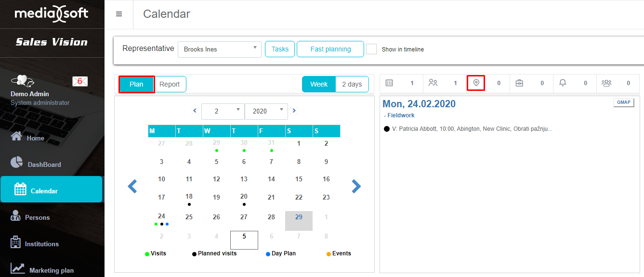Click the Fast planning button
The image size is (644, 277).
[330, 49]
